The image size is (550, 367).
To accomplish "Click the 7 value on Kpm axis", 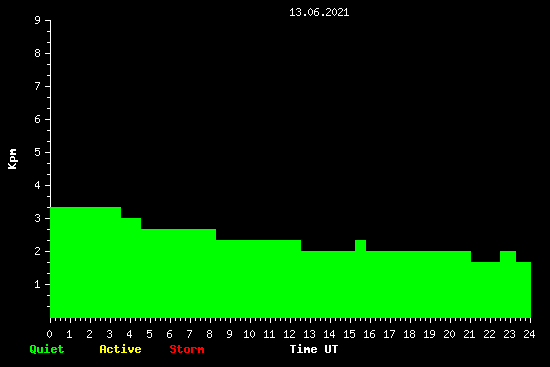I will click(38, 87).
